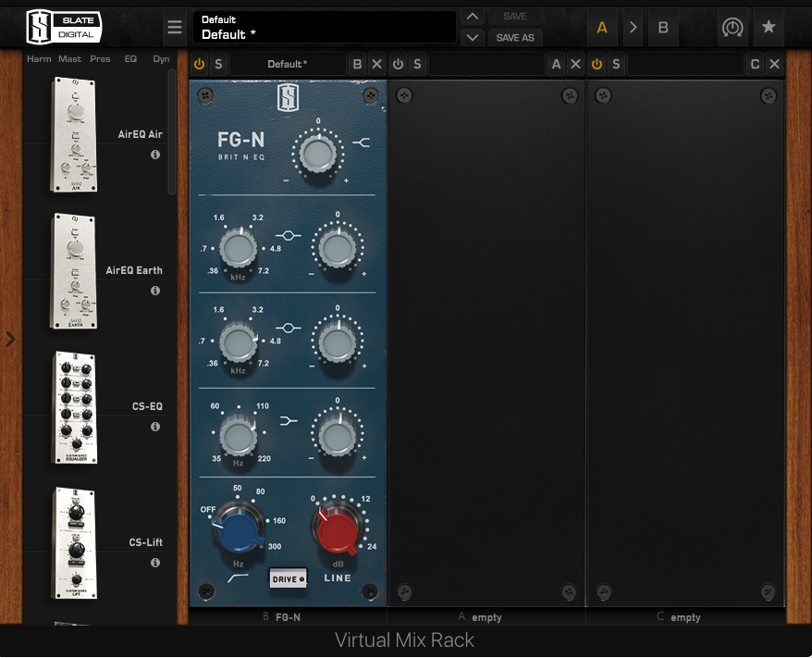Show info for AirEQ Air
Image resolution: width=812 pixels, height=658 pixels.
click(x=154, y=155)
